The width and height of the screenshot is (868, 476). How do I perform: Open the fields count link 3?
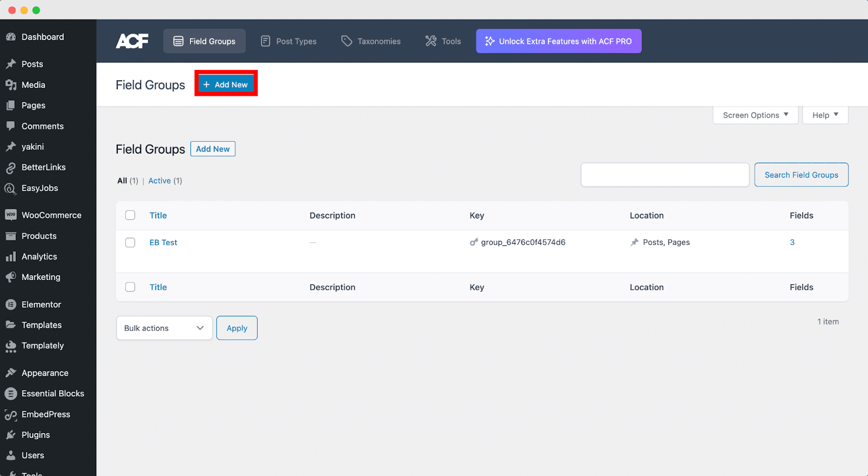click(792, 243)
